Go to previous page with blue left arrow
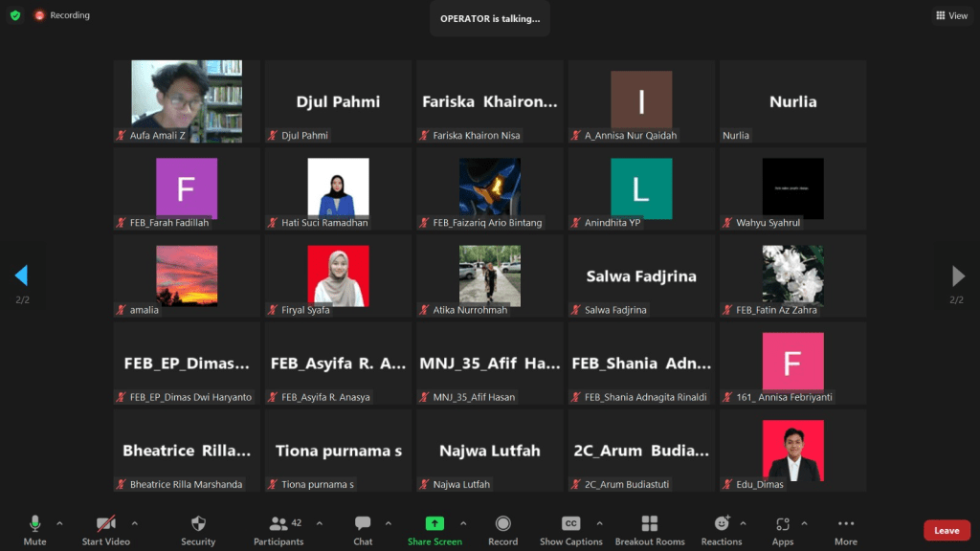Screen dimensions: 980x551 click(21, 276)
